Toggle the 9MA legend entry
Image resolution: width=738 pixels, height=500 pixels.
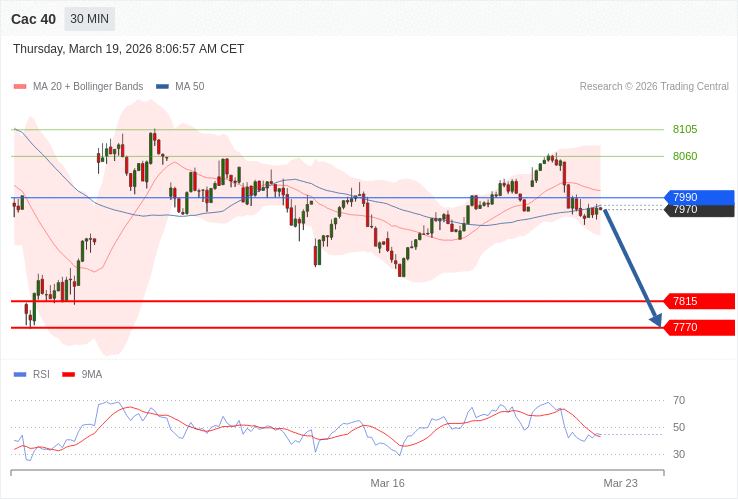[91, 374]
